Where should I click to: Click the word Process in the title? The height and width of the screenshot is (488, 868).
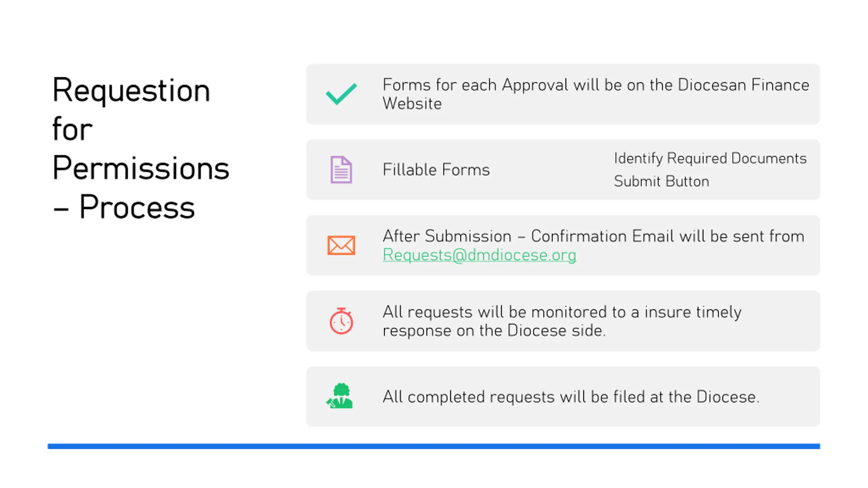coord(137,207)
